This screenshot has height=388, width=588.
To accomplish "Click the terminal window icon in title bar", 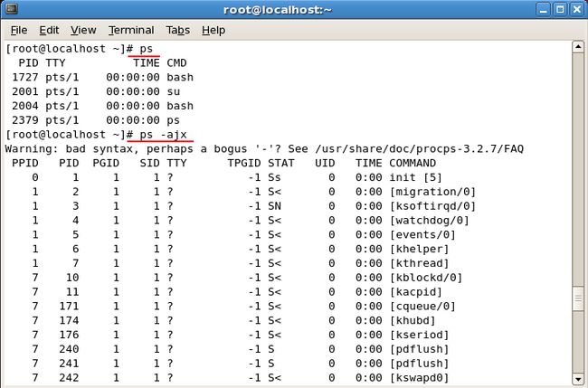I will tap(11, 9).
